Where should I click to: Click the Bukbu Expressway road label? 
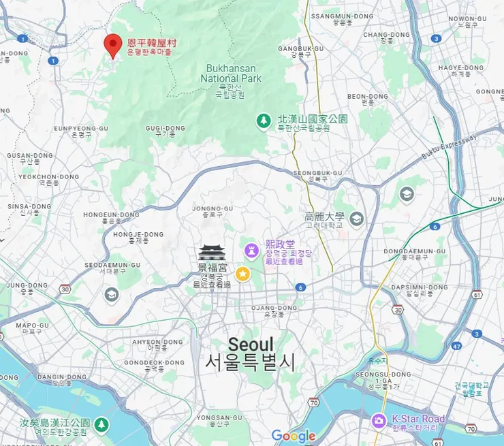pyautogui.click(x=449, y=146)
